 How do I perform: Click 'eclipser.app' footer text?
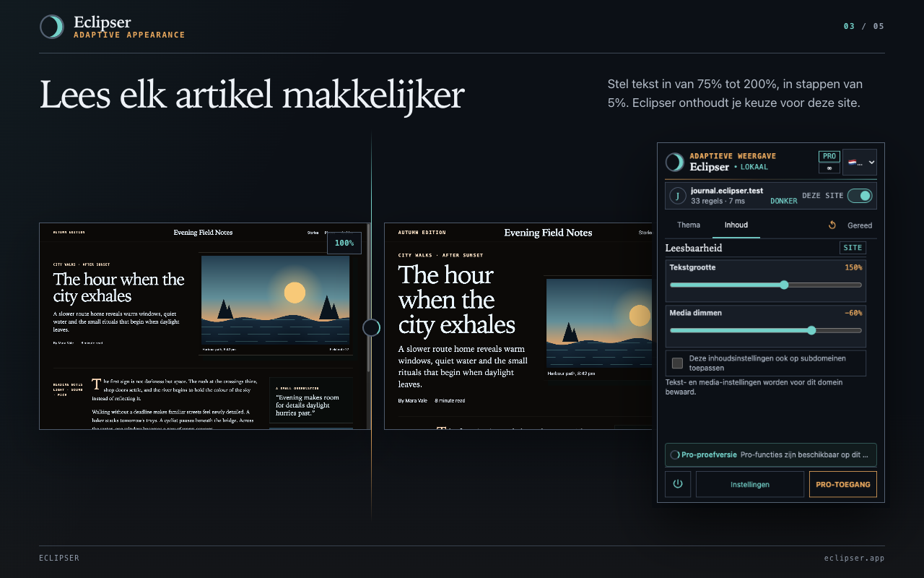(x=855, y=558)
